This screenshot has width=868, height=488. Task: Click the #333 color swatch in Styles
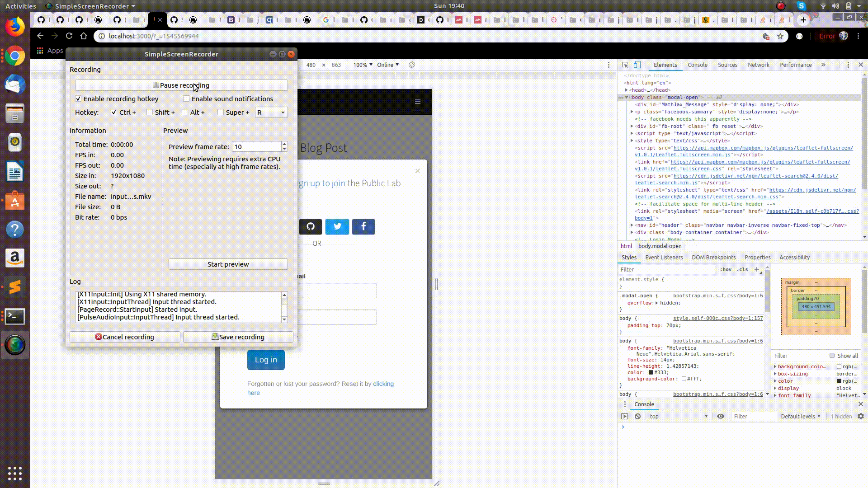650,372
